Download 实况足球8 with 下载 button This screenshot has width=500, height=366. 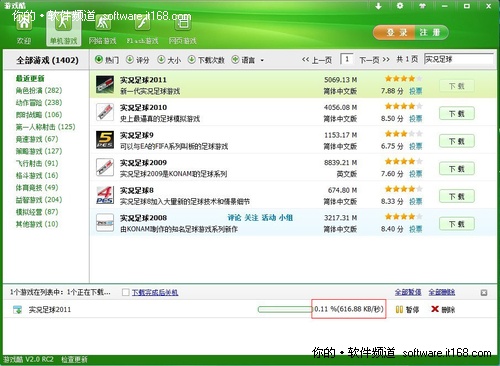[457, 197]
